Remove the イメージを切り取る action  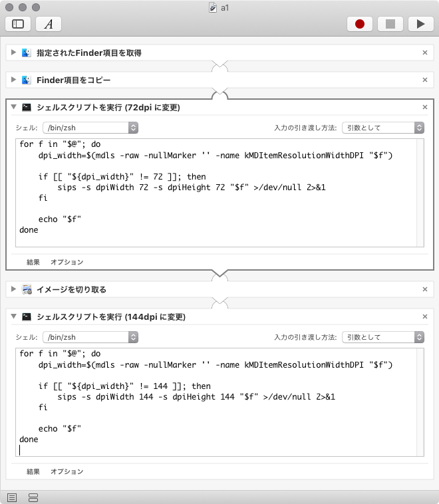click(x=425, y=289)
